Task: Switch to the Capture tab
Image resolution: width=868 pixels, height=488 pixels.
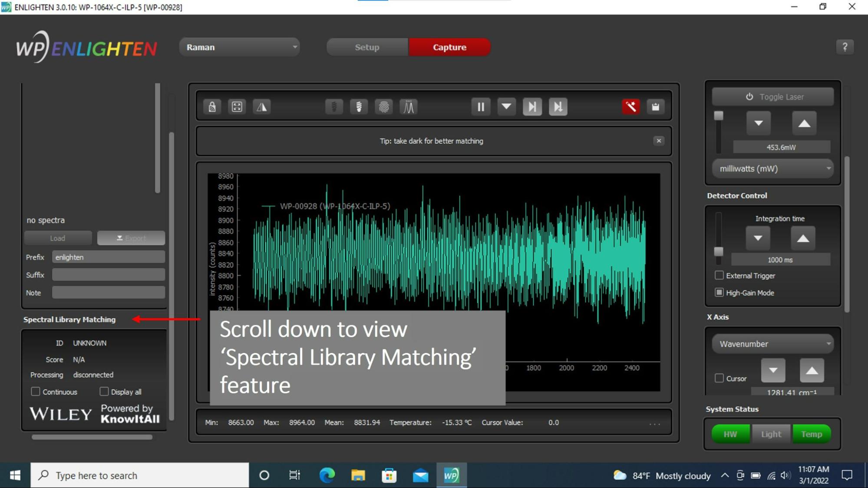Action: coord(449,47)
